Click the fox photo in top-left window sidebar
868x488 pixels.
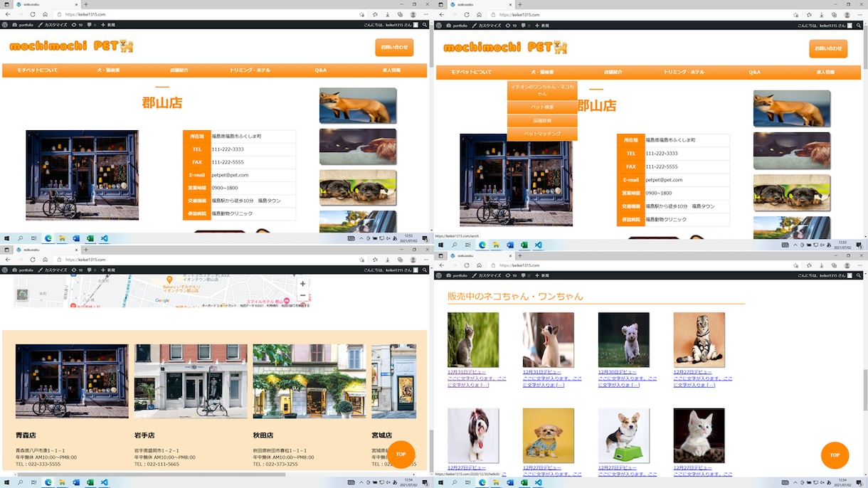(x=358, y=105)
